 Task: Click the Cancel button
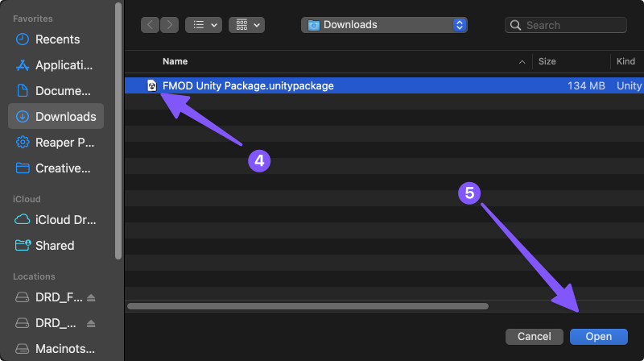tap(534, 336)
